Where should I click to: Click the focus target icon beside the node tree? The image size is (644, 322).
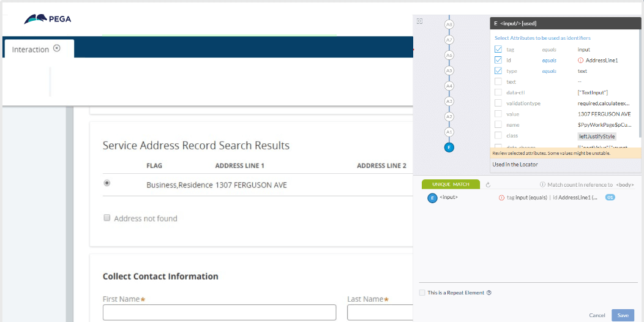tap(419, 21)
